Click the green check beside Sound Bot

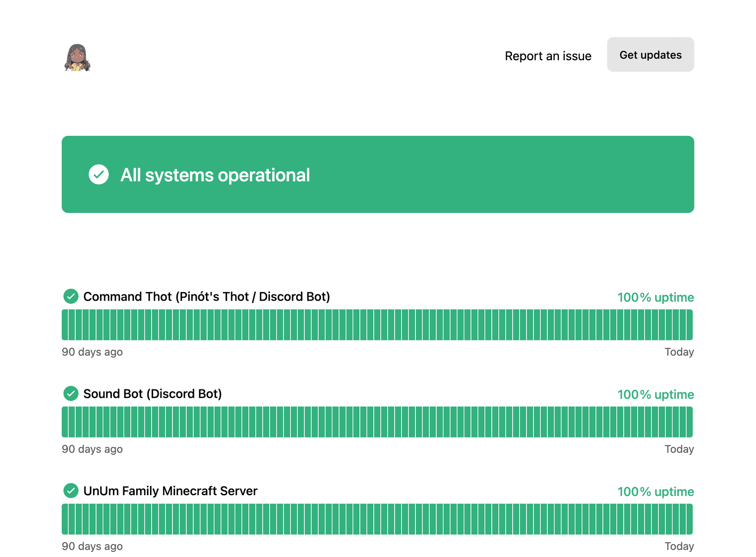[x=71, y=394]
